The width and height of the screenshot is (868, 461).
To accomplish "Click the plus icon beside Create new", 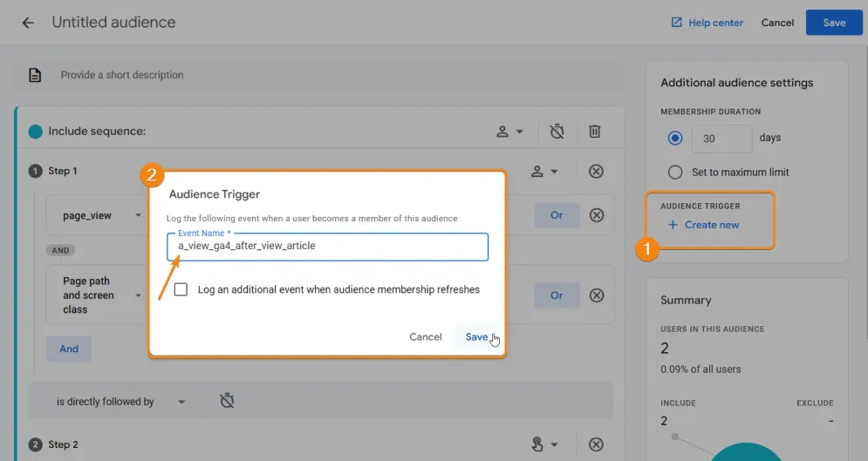I will (673, 225).
